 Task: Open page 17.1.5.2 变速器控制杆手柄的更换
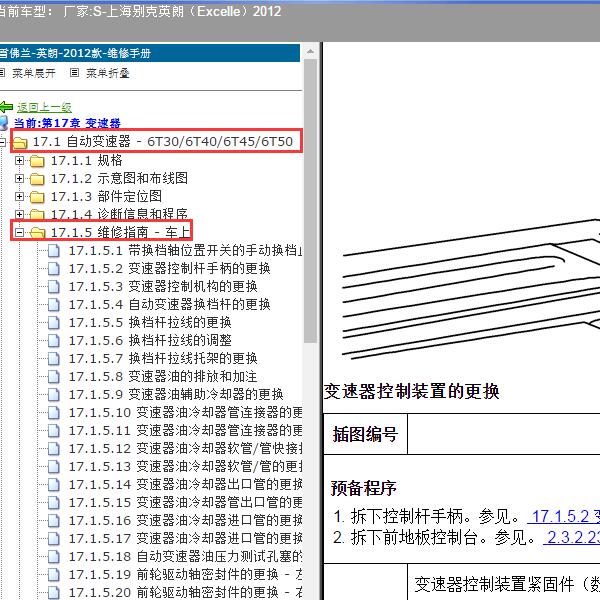(170, 269)
